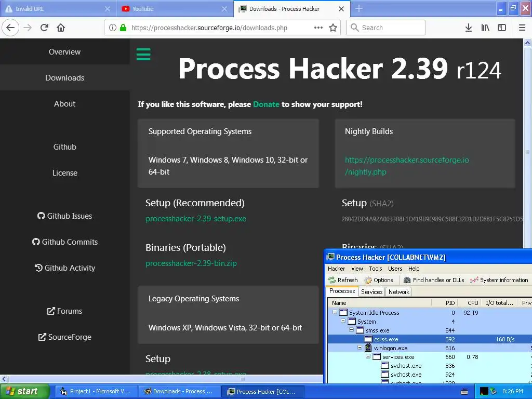This screenshot has width=532, height=399.
Task: Click the page scrollbar up arrow
Action: [527, 43]
